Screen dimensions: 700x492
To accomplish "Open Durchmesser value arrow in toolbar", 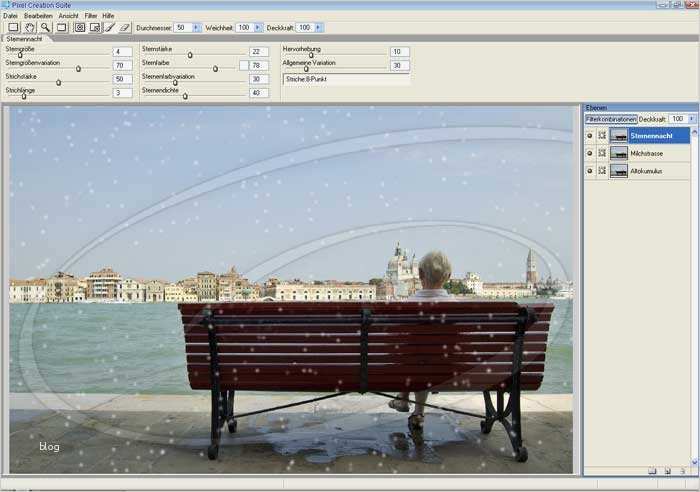I will coord(196,28).
